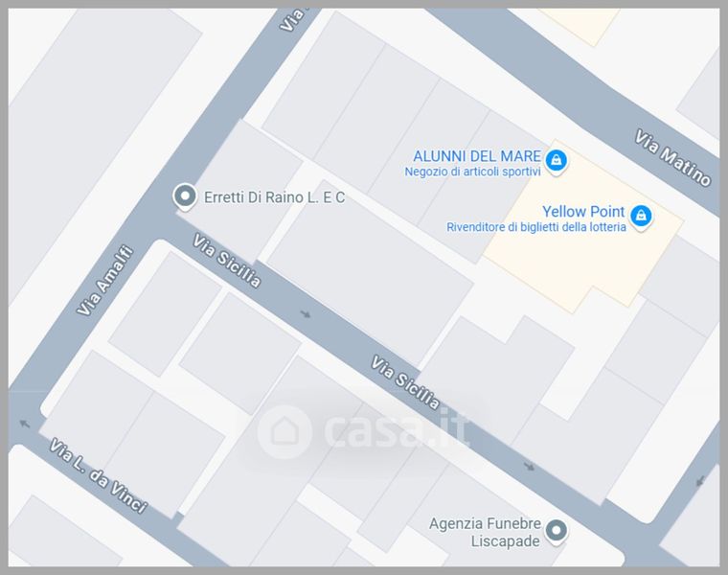Viewport: 728px width, 575px height.
Task: Click the Via Sicilia label nearest Erretti Di Raino
Action: 227,261
